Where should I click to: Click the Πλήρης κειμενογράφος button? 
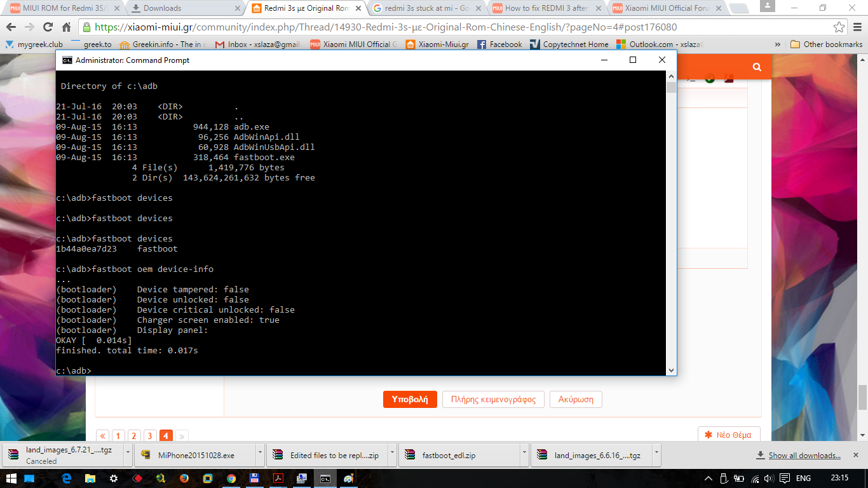coord(493,399)
